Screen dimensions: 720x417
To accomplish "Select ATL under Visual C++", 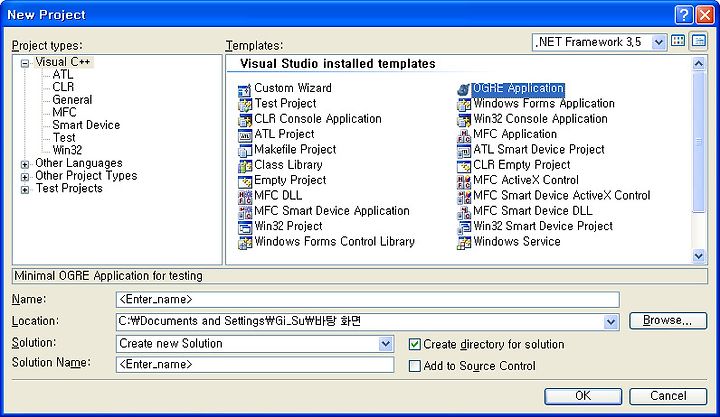I will [x=63, y=74].
